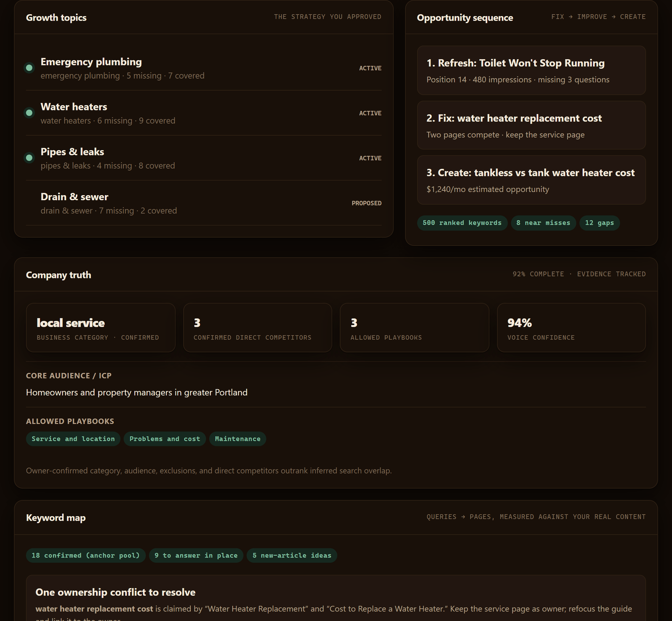Image resolution: width=672 pixels, height=621 pixels.
Task: Open the Create: tankless vs tank card
Action: 531,180
